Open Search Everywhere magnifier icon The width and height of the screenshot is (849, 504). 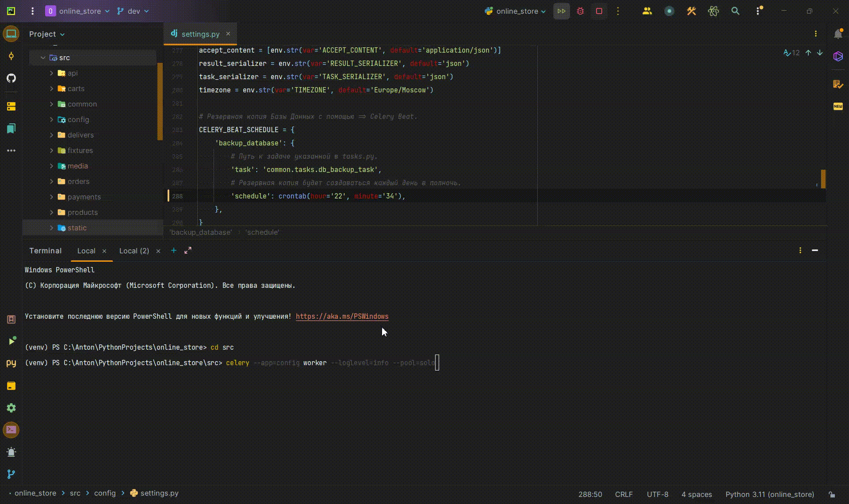pos(735,11)
